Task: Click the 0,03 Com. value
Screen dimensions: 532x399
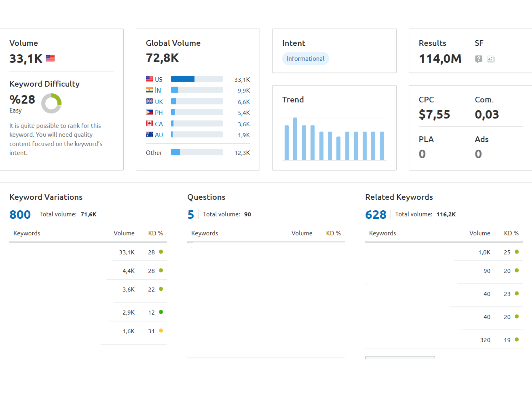Action: coord(487,115)
